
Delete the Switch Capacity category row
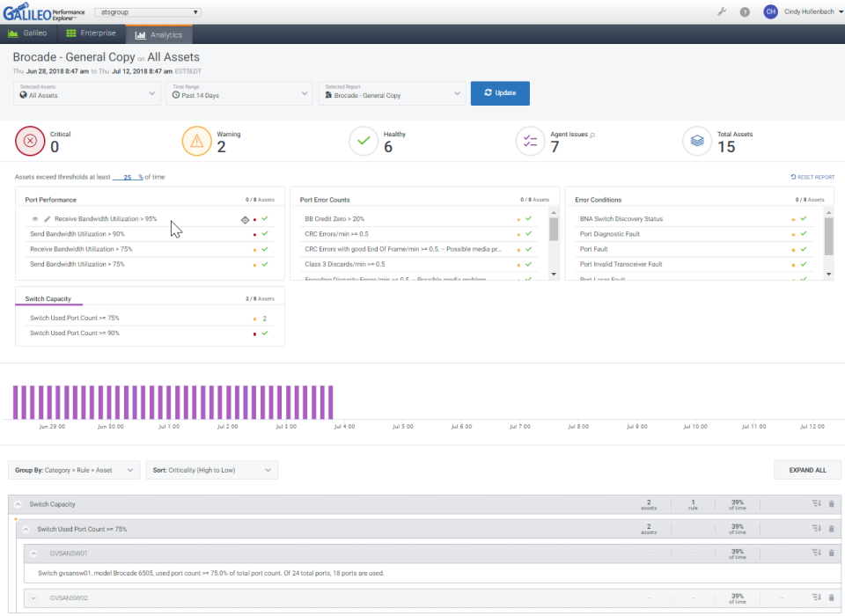coord(831,504)
